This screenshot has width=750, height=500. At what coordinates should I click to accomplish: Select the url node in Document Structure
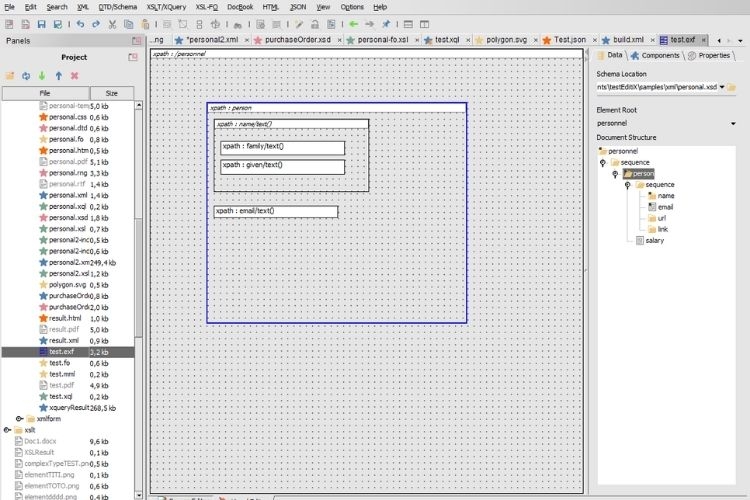[x=657, y=218]
